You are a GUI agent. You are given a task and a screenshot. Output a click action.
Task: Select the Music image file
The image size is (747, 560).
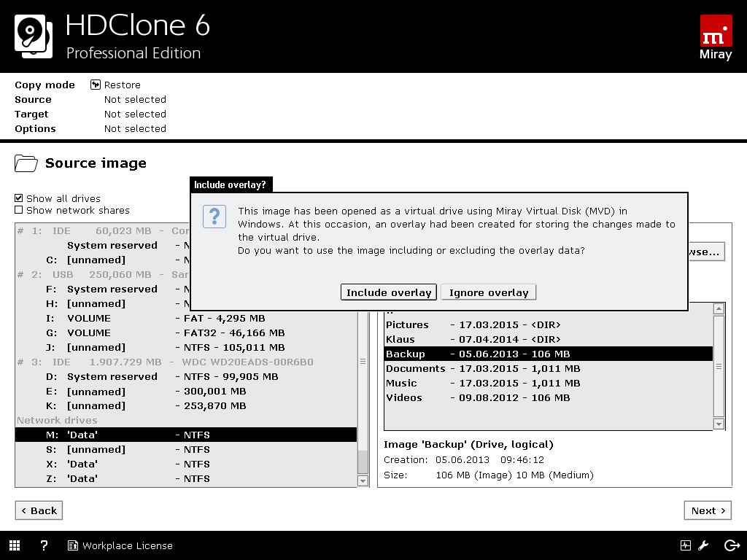point(549,384)
